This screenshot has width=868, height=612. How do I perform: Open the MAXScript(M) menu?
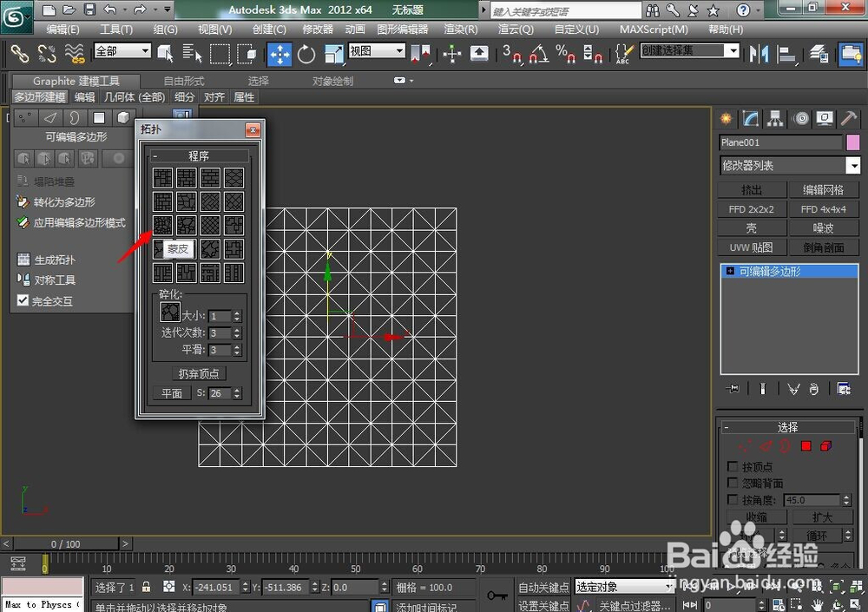(654, 30)
